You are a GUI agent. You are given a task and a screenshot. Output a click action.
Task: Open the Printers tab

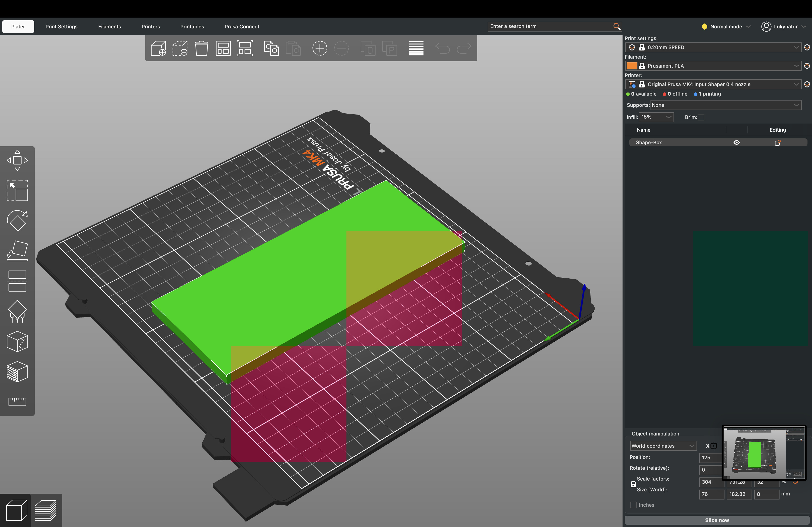(x=151, y=27)
